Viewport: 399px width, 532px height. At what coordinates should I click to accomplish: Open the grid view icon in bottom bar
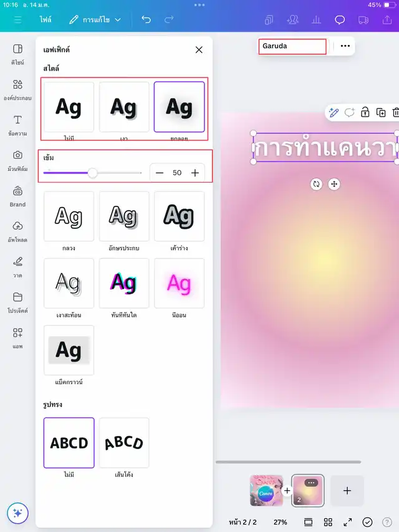[x=328, y=522]
